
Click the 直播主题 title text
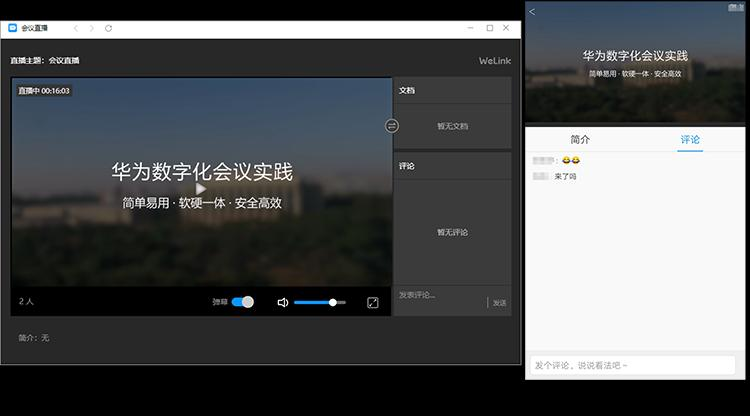pyautogui.click(x=45, y=61)
